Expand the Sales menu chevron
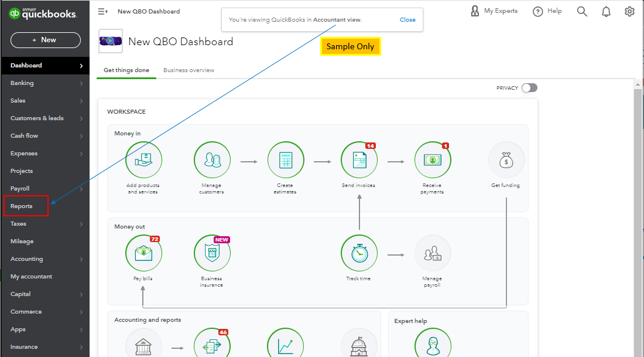Viewport: 644px width, 357px height. point(81,101)
